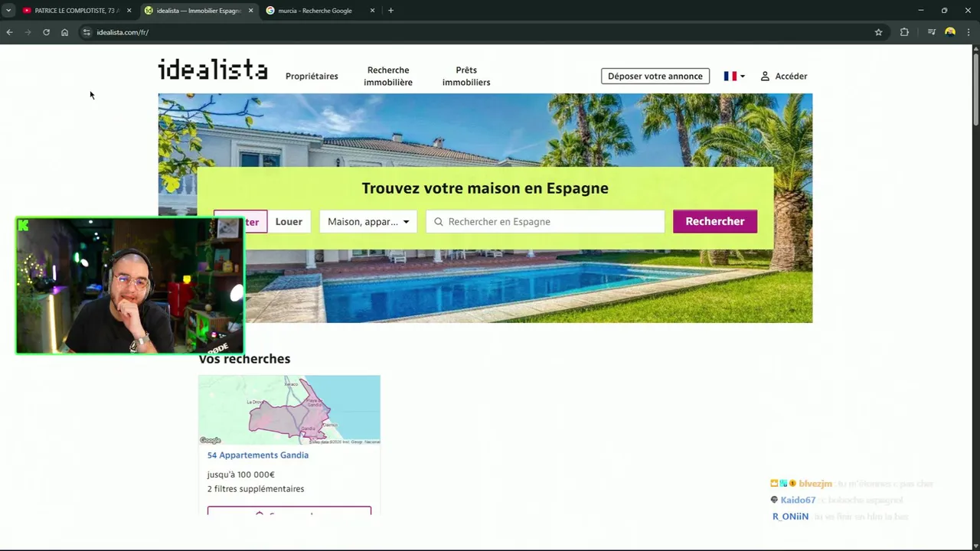This screenshot has height=551, width=980.
Task: Open the Chrome profile avatar
Action: click(x=950, y=32)
